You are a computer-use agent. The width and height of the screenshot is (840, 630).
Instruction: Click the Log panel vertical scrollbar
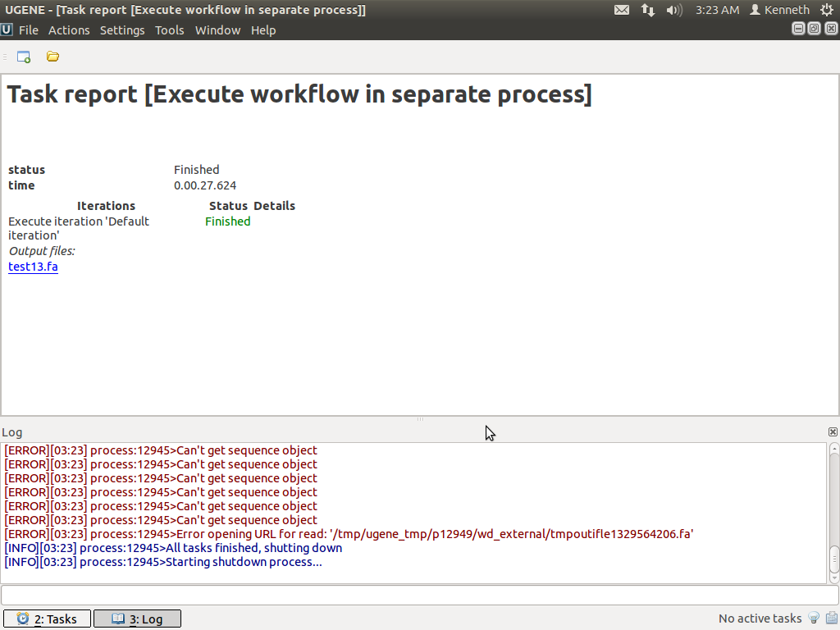(833, 509)
